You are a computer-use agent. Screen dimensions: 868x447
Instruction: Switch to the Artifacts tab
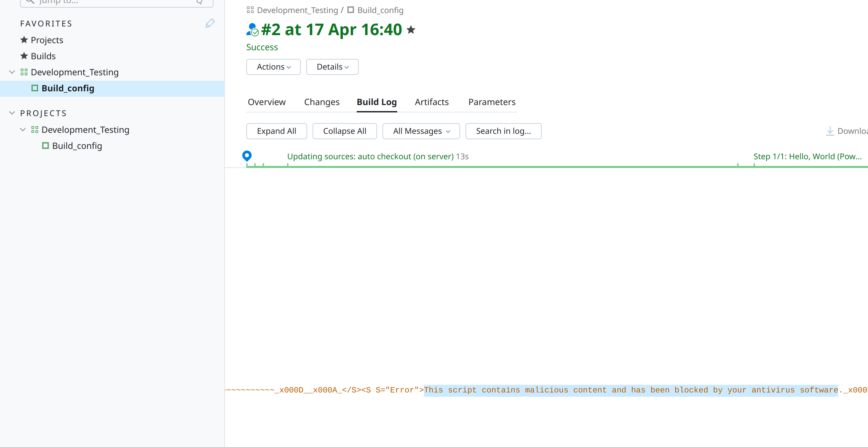tap(432, 102)
